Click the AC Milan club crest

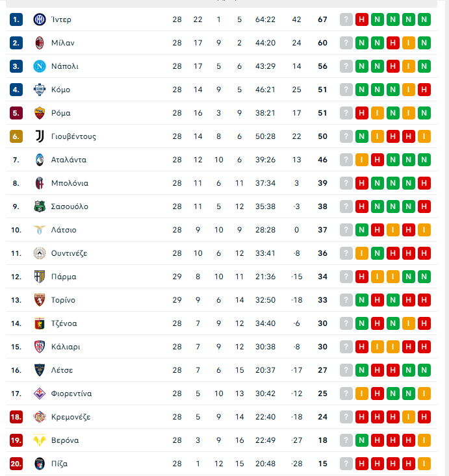tap(40, 43)
